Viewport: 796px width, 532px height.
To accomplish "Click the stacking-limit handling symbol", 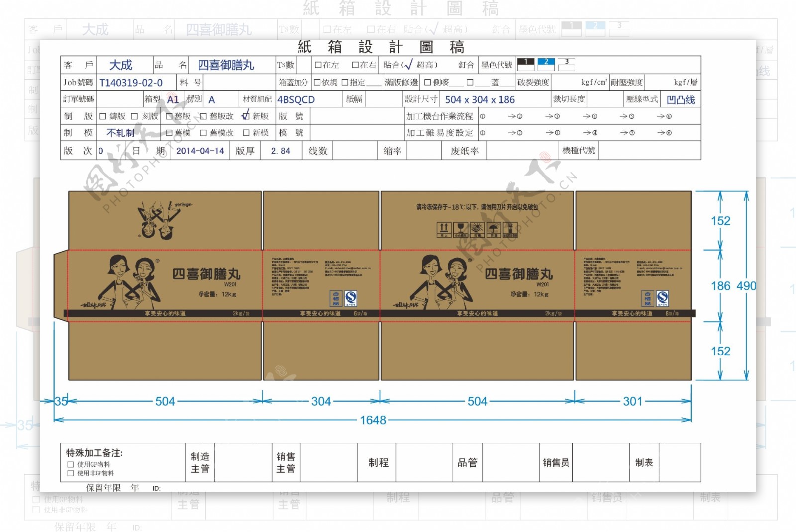I will (x=509, y=230).
